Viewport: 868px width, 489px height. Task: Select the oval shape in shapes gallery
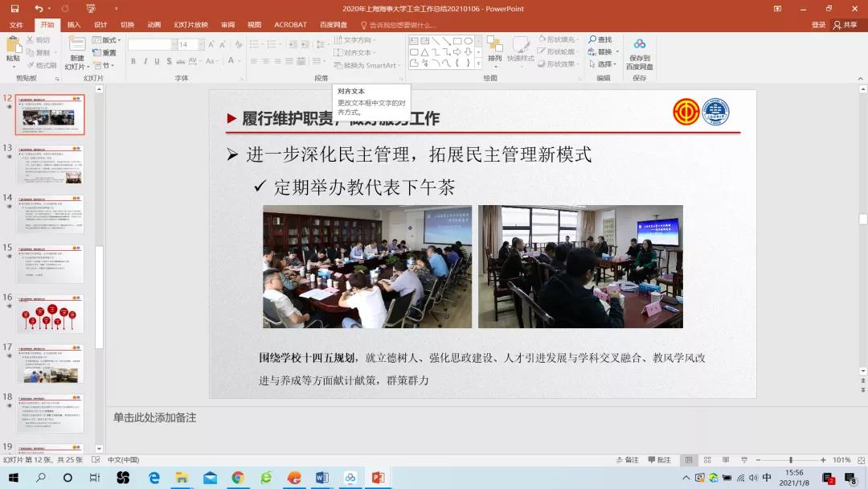469,41
